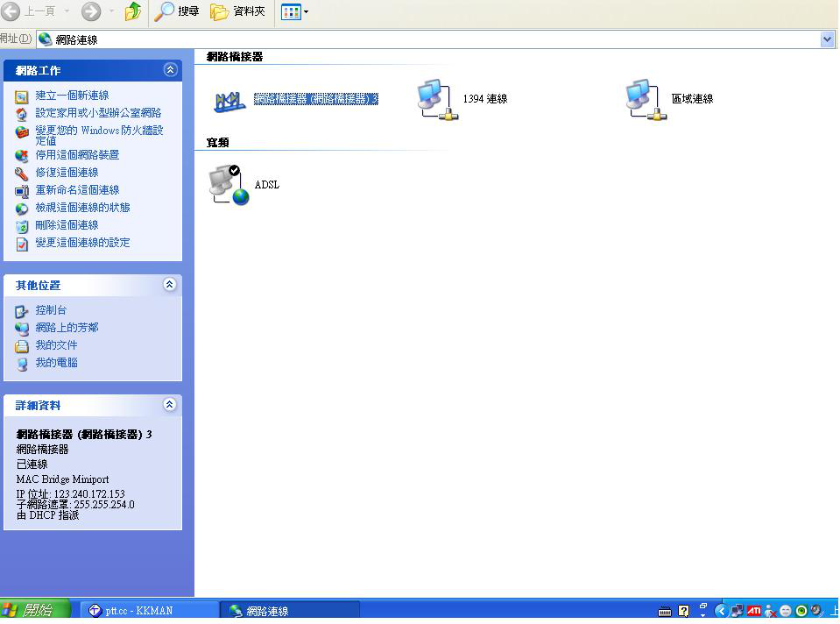Click the new connection wizard icon
This screenshot has height=624, width=840.
tap(21, 97)
